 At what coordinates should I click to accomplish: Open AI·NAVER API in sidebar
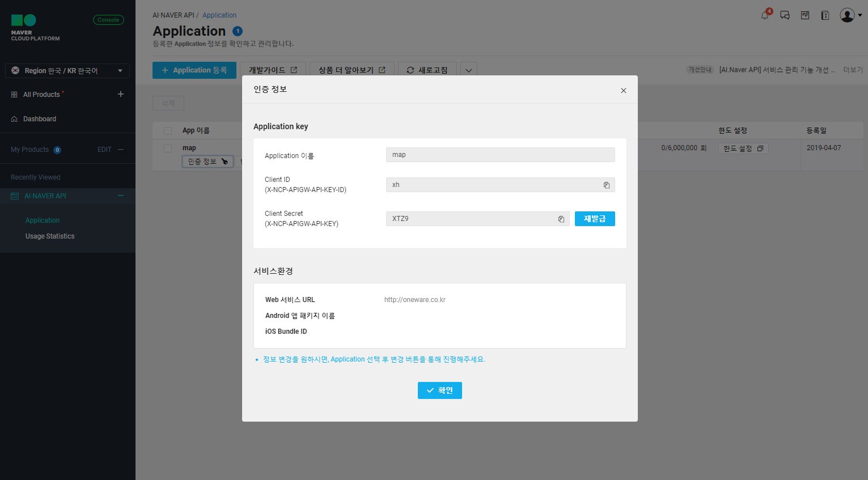point(45,196)
